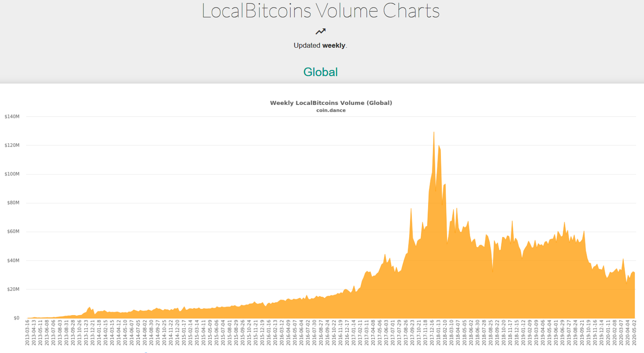Click the 2016-12-17 x-axis date label
This screenshot has height=353, width=644.
point(347,333)
